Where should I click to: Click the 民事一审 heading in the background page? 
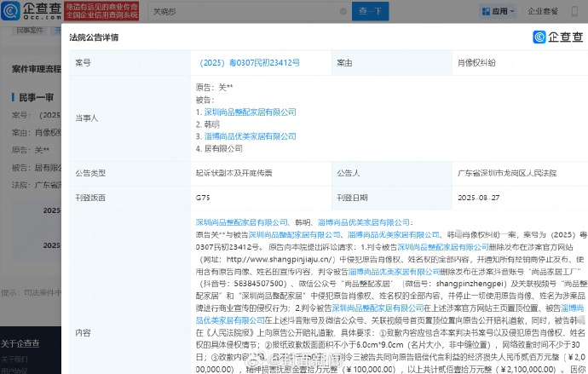(36, 98)
